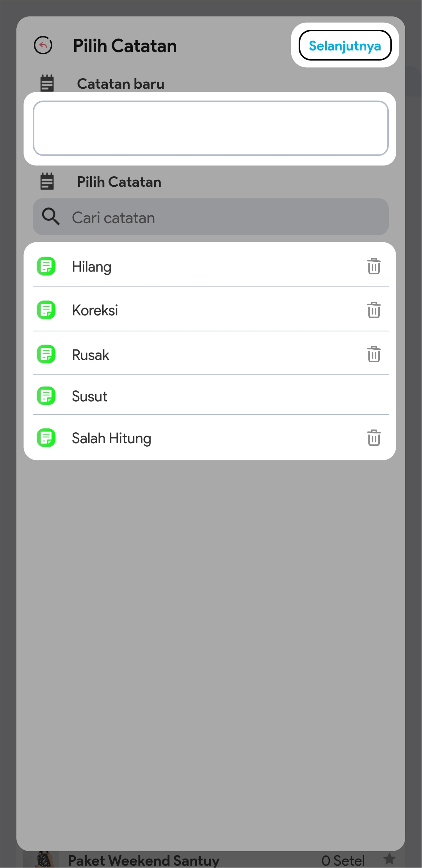Tap the green icon beside Salah Hitung
The height and width of the screenshot is (868, 422).
click(46, 438)
